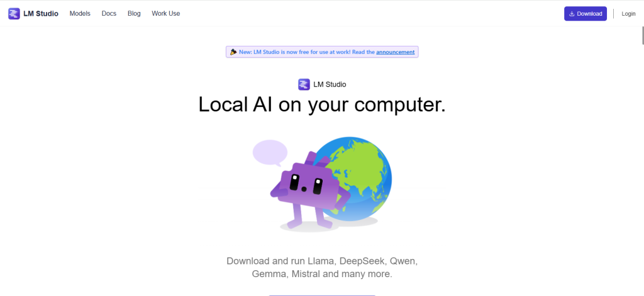Click the speech bubble beside the mascot

coord(270,153)
